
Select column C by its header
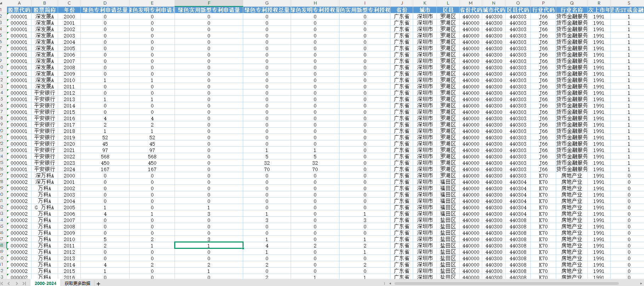(69, 3)
